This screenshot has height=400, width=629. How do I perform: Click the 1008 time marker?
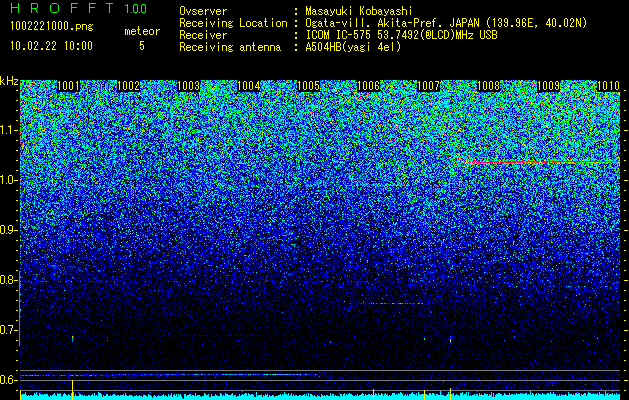point(488,86)
